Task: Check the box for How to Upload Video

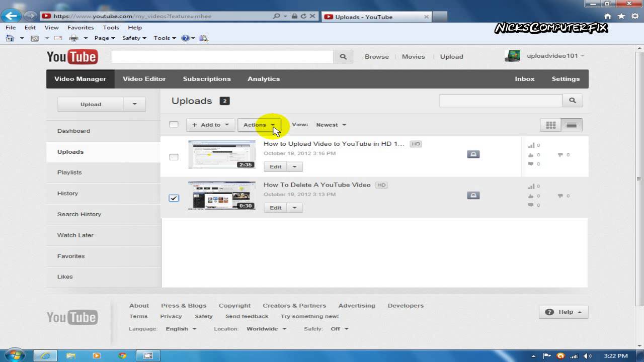Action: coord(174,157)
